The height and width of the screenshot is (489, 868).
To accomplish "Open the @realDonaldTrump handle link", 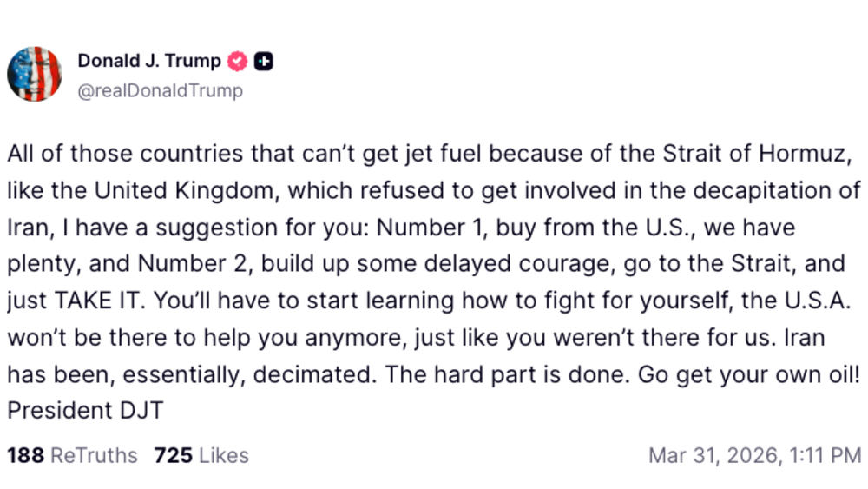I will pos(160,90).
